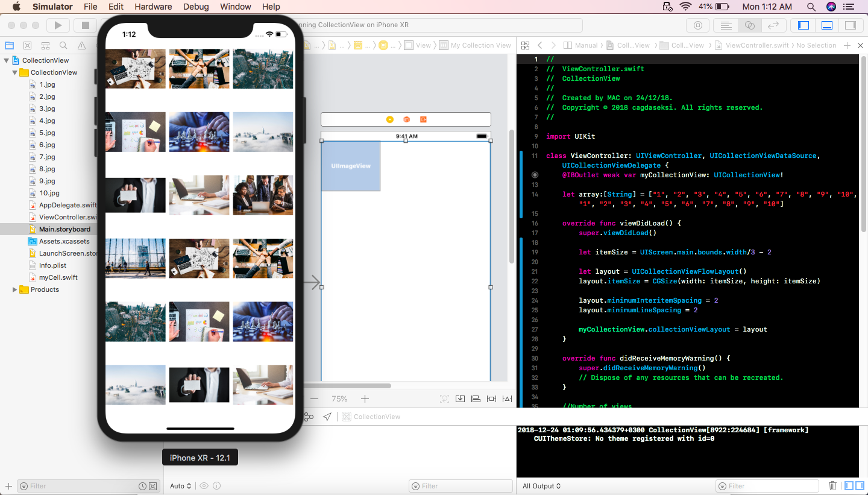This screenshot has width=868, height=495.
Task: Clear the debug console with trash icon
Action: [x=833, y=485]
